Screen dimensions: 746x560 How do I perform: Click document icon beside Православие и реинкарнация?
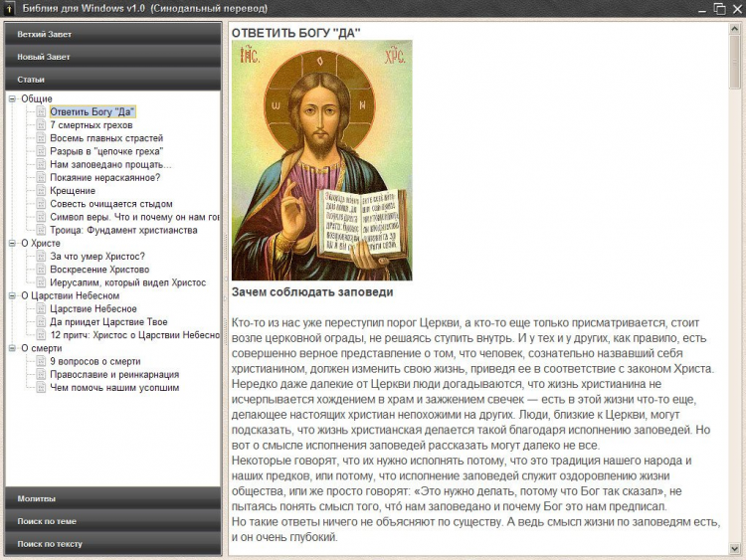click(x=42, y=374)
